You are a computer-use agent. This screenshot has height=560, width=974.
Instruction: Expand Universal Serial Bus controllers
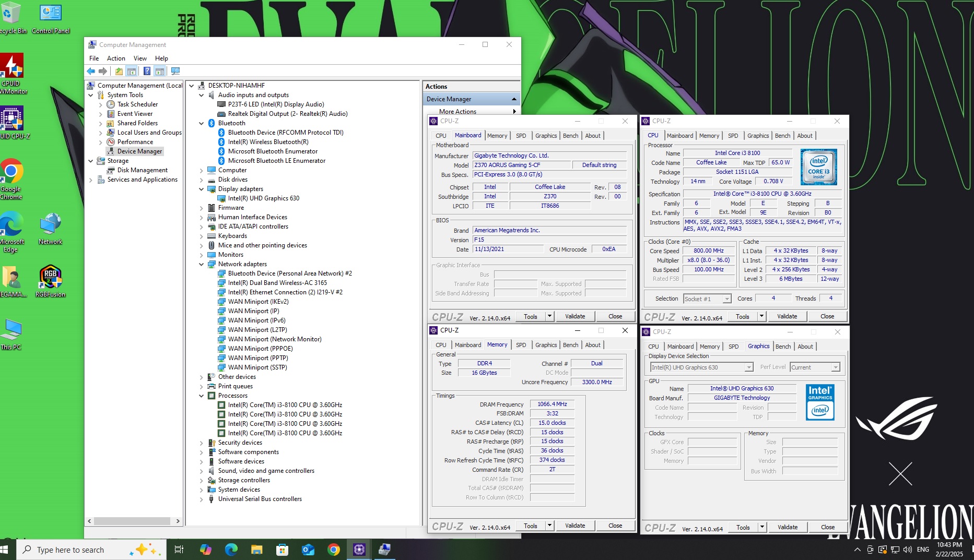pyautogui.click(x=201, y=499)
